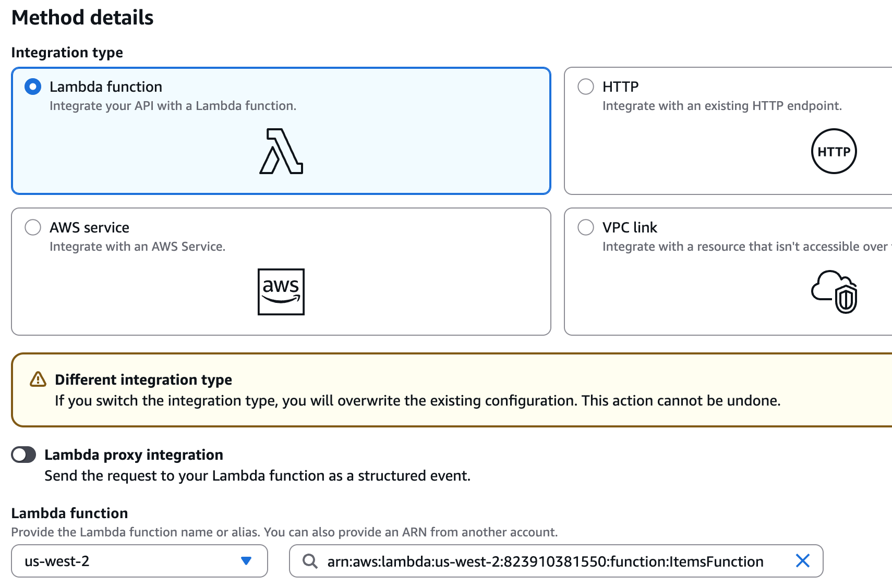The height and width of the screenshot is (588, 892).
Task: Click the 'VPC link' option title
Action: [x=630, y=227]
